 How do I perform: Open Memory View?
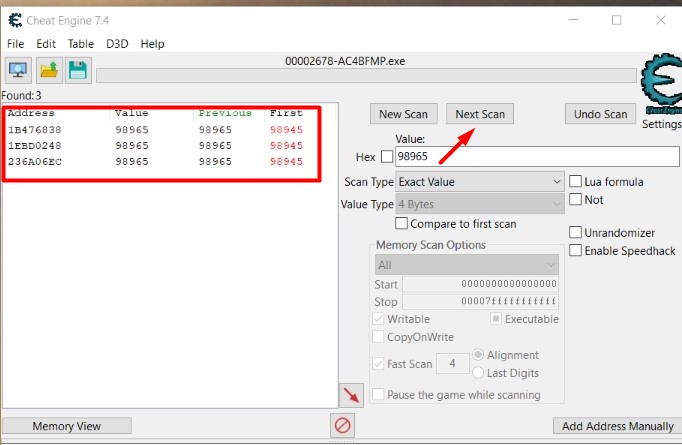click(x=67, y=426)
